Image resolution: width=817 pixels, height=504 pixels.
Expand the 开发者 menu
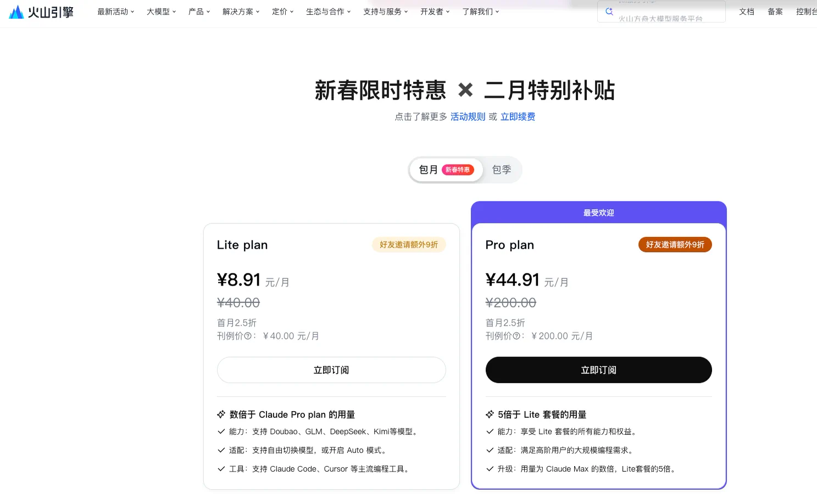435,12
